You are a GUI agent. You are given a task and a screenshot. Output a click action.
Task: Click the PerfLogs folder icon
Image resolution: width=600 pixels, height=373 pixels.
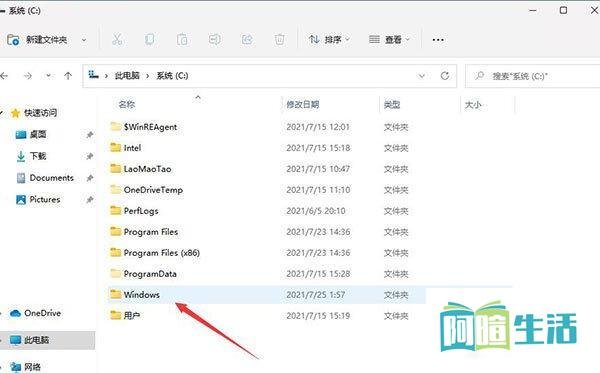tap(116, 210)
